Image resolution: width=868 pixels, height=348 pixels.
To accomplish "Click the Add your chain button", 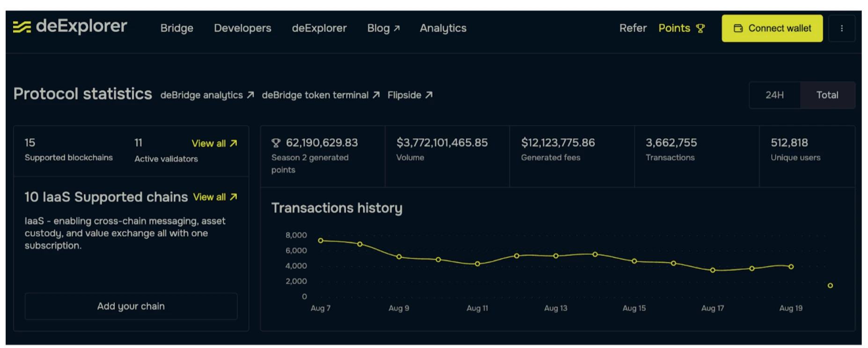I will click(131, 306).
